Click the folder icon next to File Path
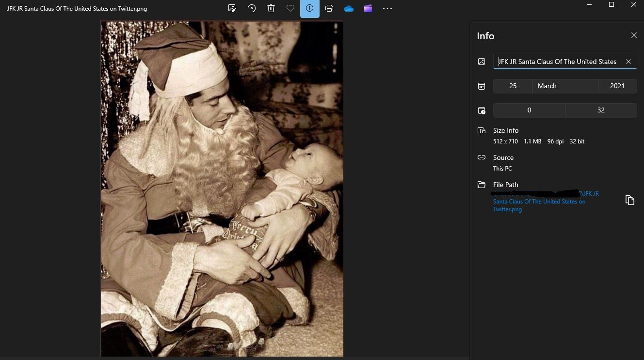This screenshot has width=644, height=360. click(482, 185)
